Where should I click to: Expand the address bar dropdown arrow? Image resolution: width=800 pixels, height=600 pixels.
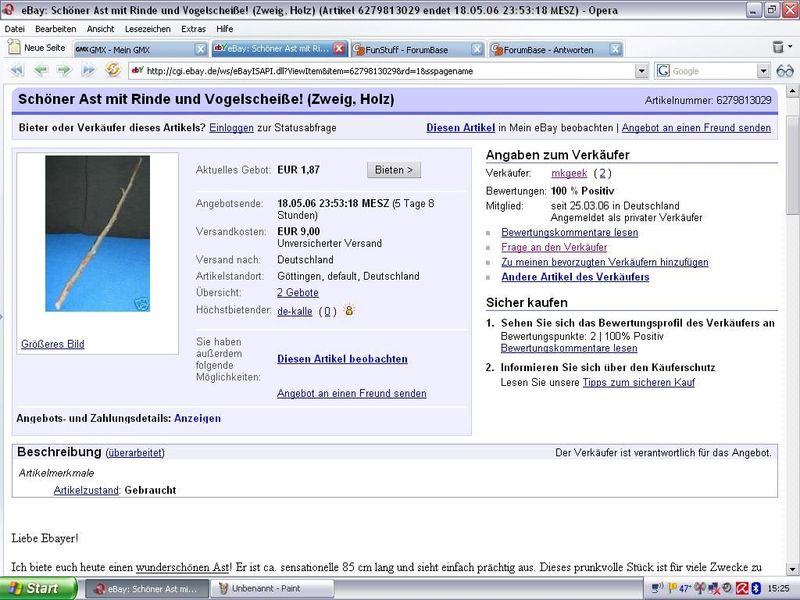(642, 71)
